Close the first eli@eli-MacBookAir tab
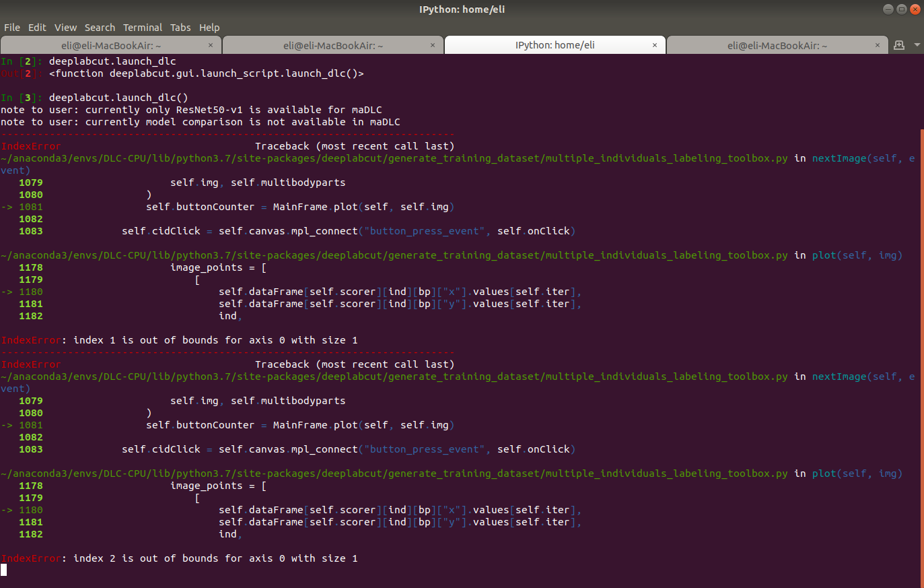The width and height of the screenshot is (924, 588). 211,44
